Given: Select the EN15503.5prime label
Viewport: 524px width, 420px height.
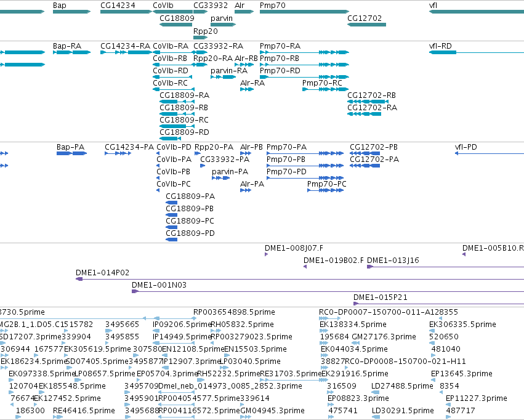Looking at the screenshot, I should tap(256, 349).
